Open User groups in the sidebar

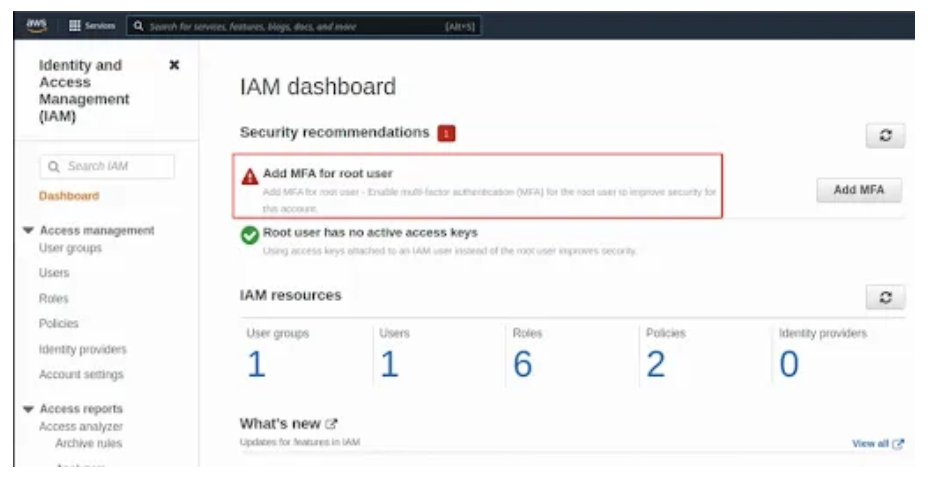70,248
